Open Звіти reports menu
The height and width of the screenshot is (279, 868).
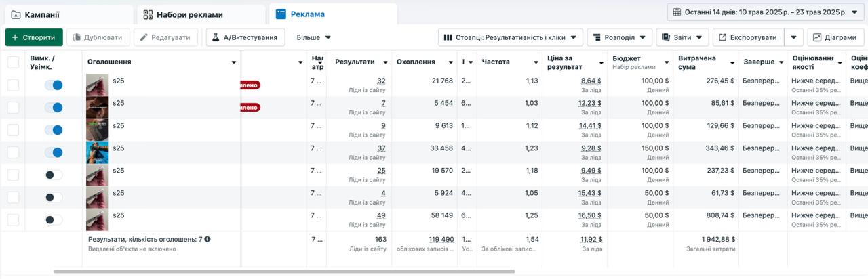[x=682, y=37]
